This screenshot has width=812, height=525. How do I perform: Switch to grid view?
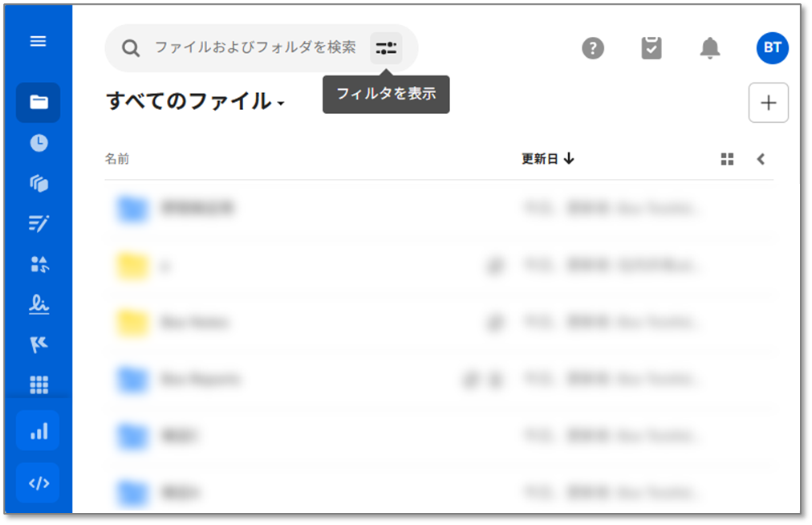click(x=727, y=159)
